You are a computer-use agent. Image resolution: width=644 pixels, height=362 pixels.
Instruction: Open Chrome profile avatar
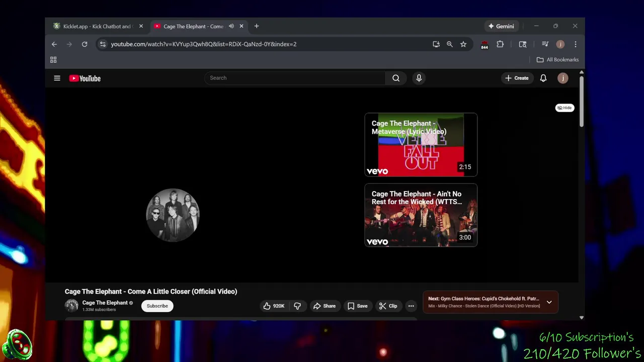[560, 44]
